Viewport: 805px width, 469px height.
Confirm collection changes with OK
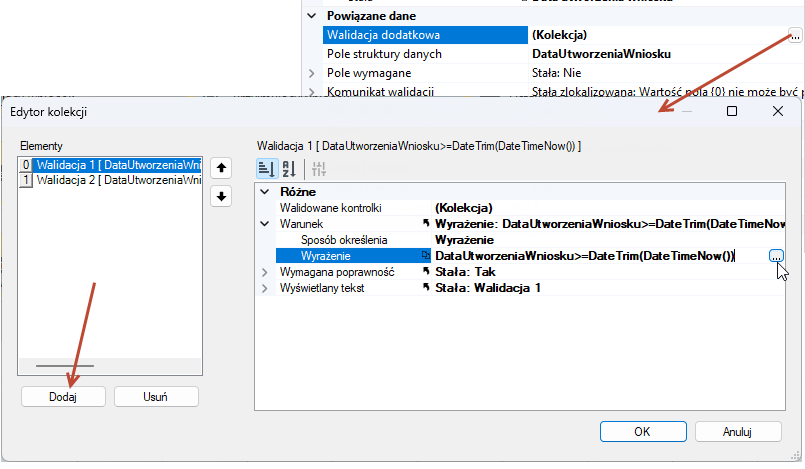click(643, 432)
